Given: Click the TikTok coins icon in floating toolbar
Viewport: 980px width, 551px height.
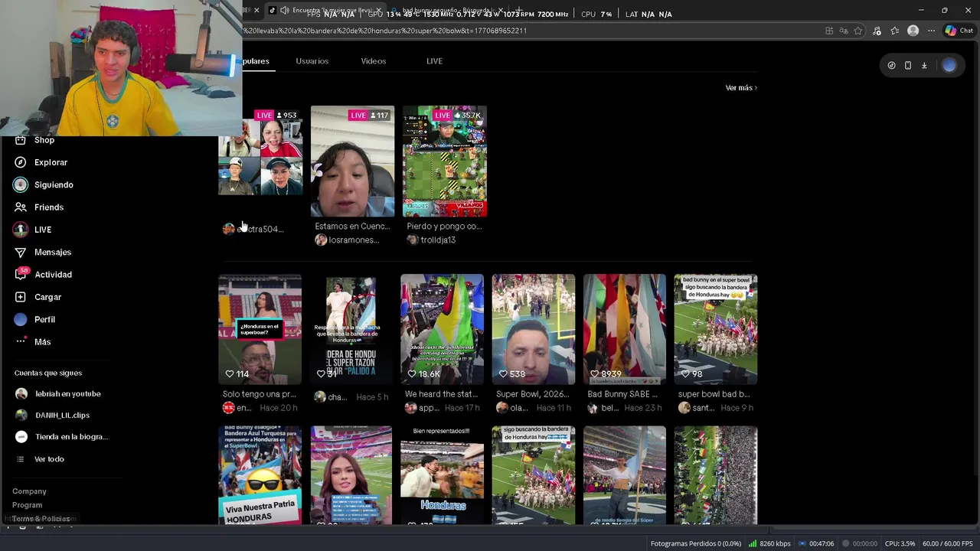Looking at the screenshot, I should (891, 66).
